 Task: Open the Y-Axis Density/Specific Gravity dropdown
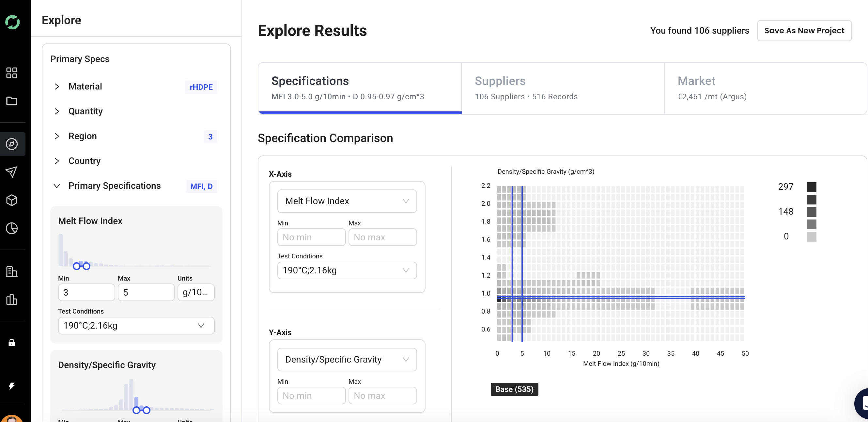347,360
